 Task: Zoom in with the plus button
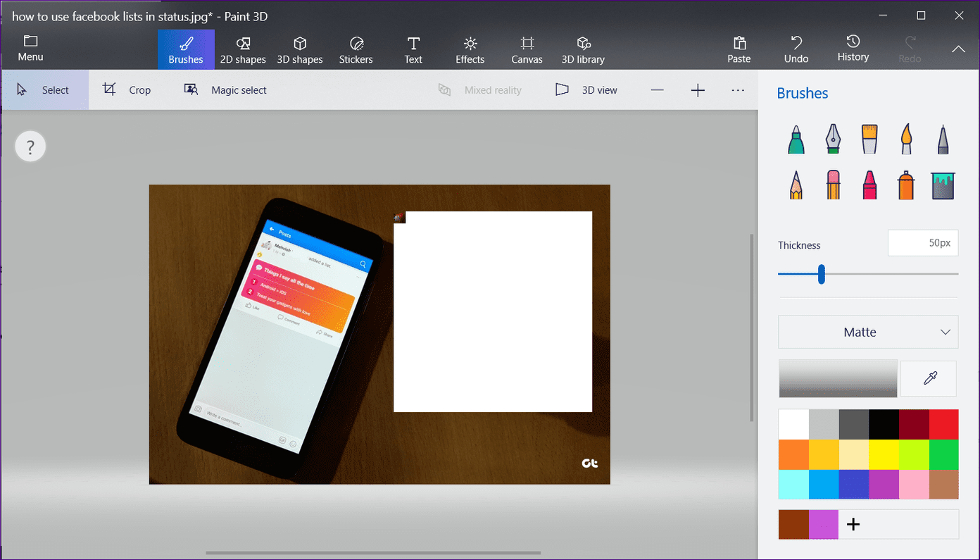coord(698,90)
